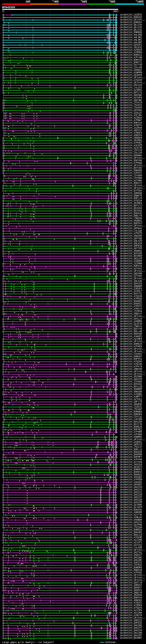Select the UniRef100_A2Q515 label
The image size is (146, 644).
coord(131,50)
